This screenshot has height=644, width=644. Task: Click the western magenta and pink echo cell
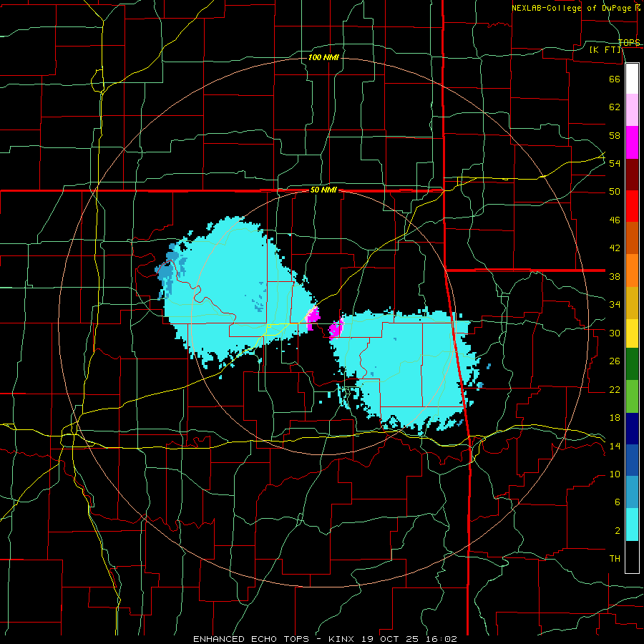pos(313,318)
